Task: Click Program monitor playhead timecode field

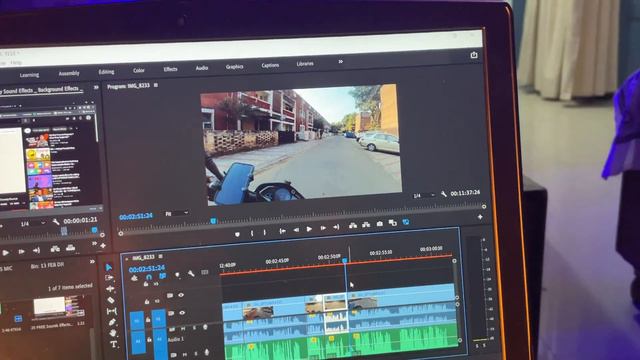Action: pyautogui.click(x=136, y=216)
